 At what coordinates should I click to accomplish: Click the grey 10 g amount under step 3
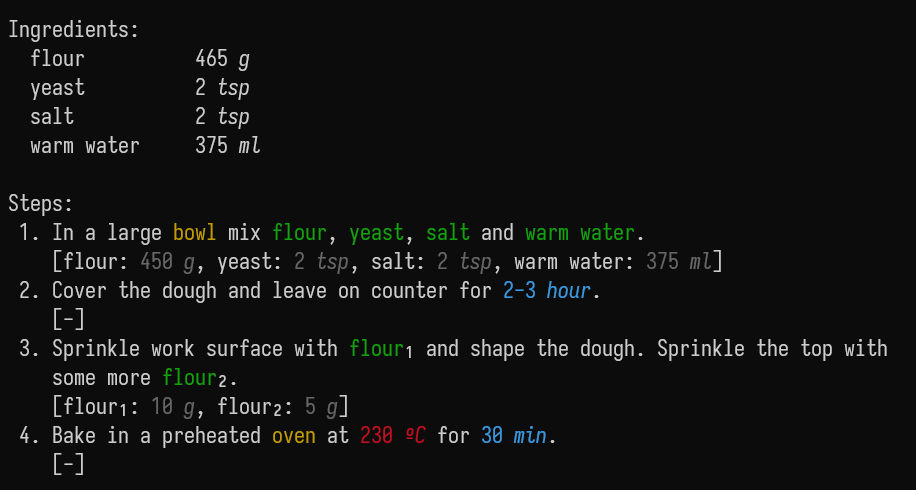coord(173,407)
